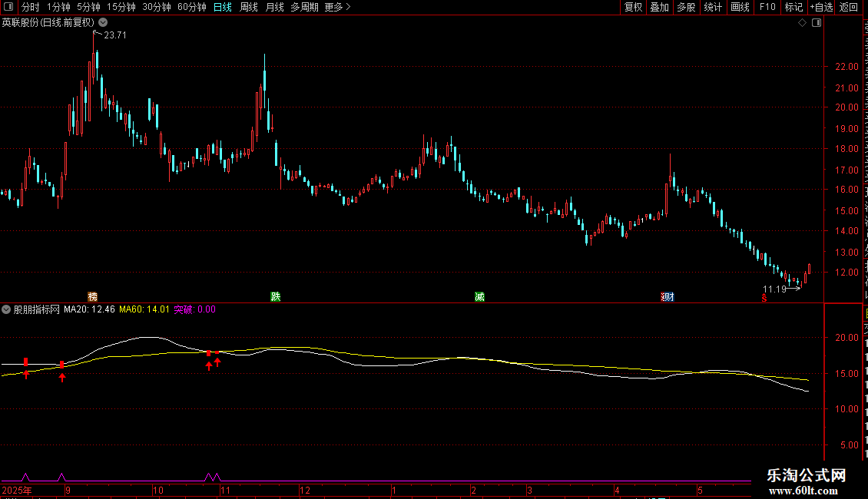Click the diamond icon in chart header
The width and height of the screenshot is (868, 499).
coord(802,23)
